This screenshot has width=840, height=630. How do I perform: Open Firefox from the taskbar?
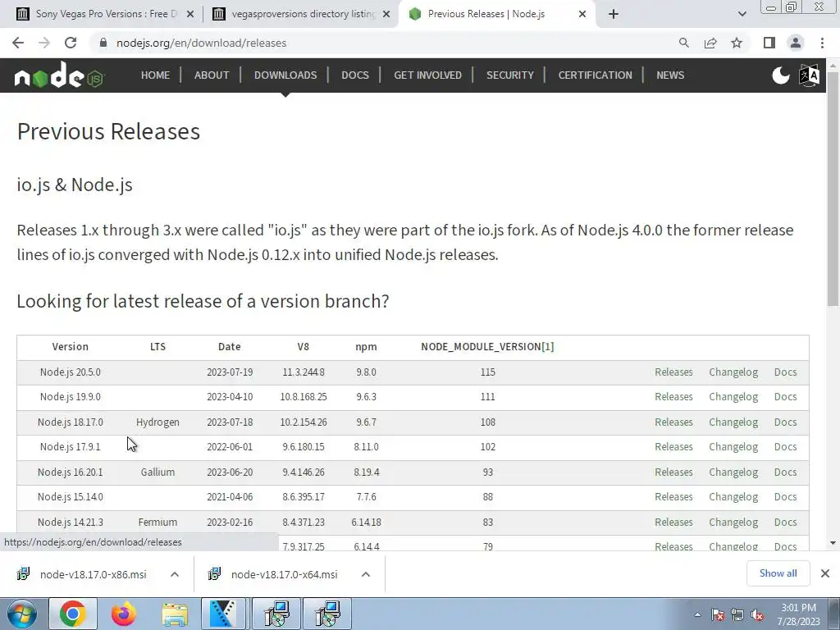124,614
